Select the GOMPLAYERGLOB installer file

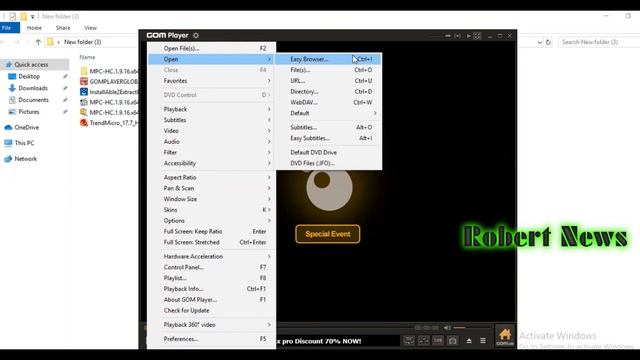pyautogui.click(x=109, y=82)
